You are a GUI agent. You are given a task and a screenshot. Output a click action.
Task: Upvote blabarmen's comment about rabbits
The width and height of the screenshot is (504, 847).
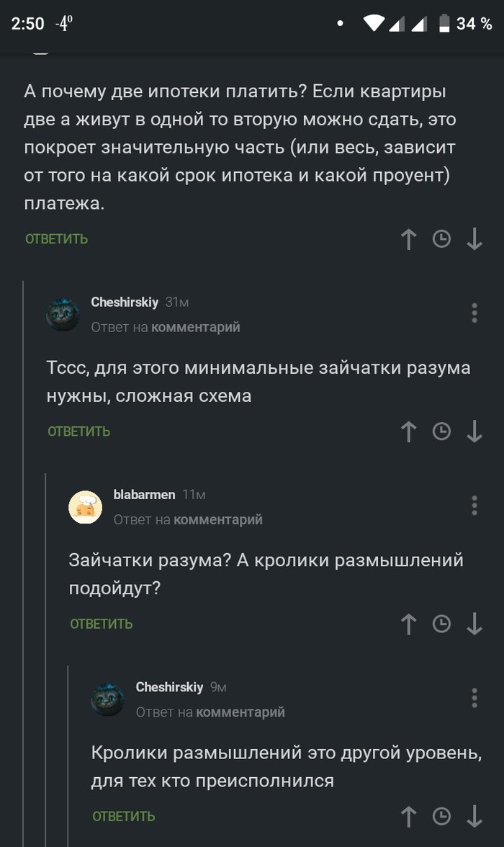point(408,624)
